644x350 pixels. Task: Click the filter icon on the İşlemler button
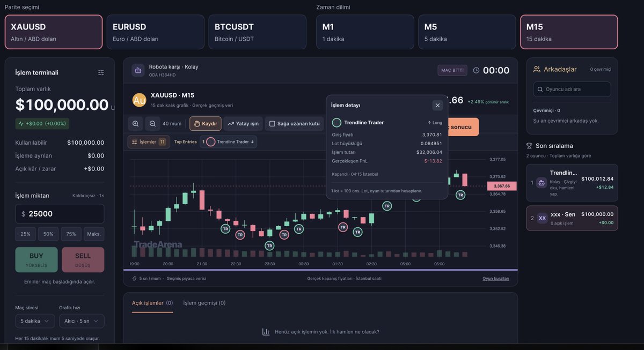pyautogui.click(x=135, y=142)
